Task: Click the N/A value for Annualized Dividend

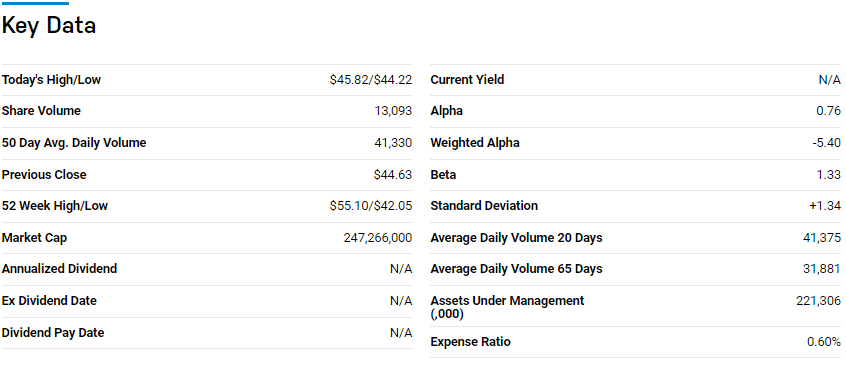Action: [401, 269]
